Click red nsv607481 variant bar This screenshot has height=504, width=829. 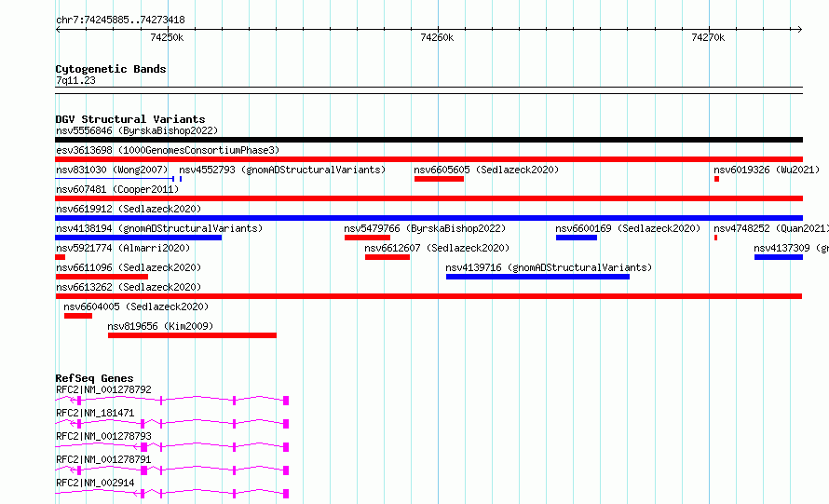pyautogui.click(x=428, y=198)
